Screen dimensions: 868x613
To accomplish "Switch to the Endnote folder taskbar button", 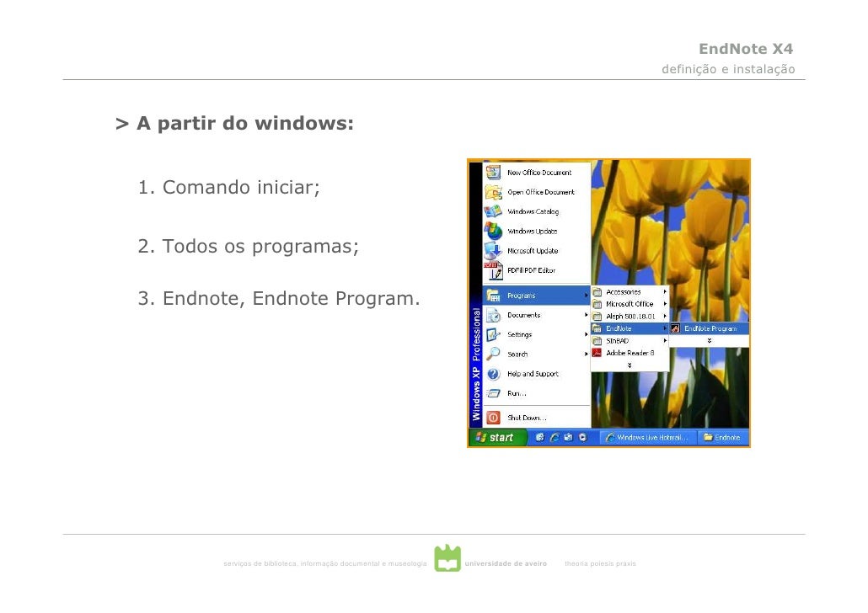I will point(723,438).
